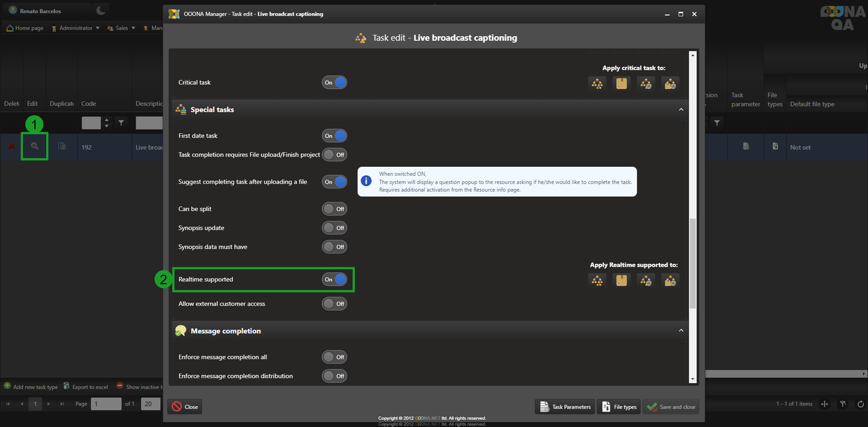Viewport: 868px width, 427px height.
Task: Click the dark mode moon icon
Action: point(101,10)
